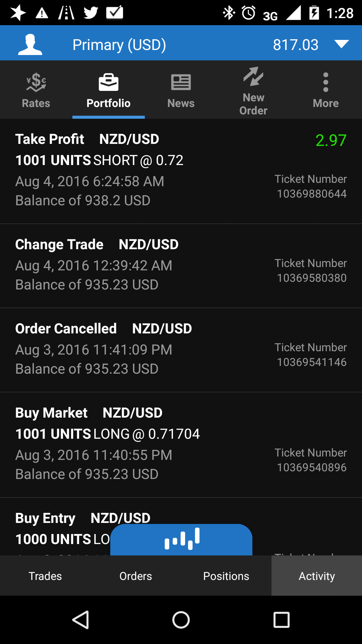Select the Portfolio briefcase icon
This screenshot has height=644, width=362.
(x=109, y=82)
